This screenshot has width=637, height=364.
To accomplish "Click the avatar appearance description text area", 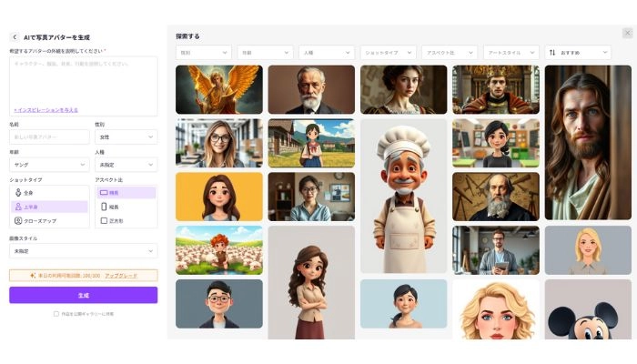I will [84, 86].
